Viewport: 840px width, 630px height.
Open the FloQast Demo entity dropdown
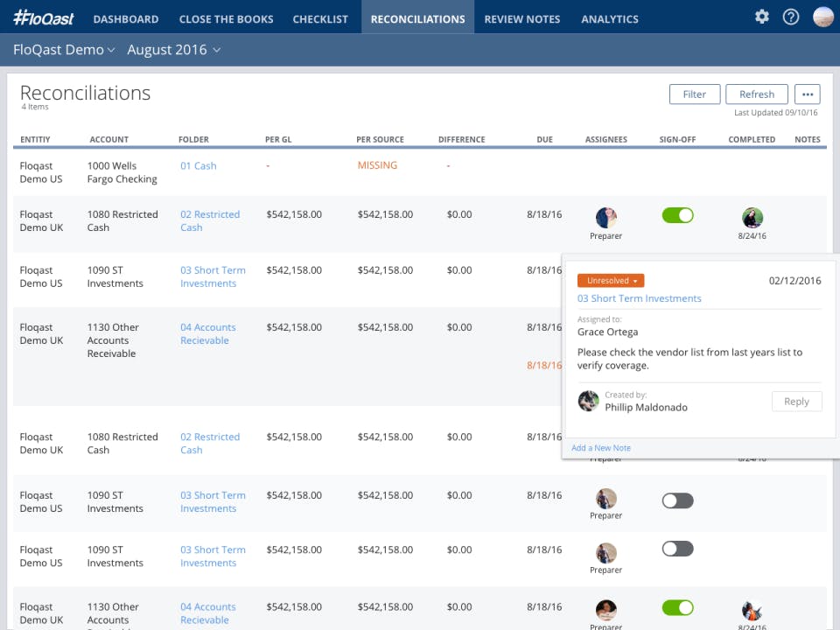(x=63, y=50)
